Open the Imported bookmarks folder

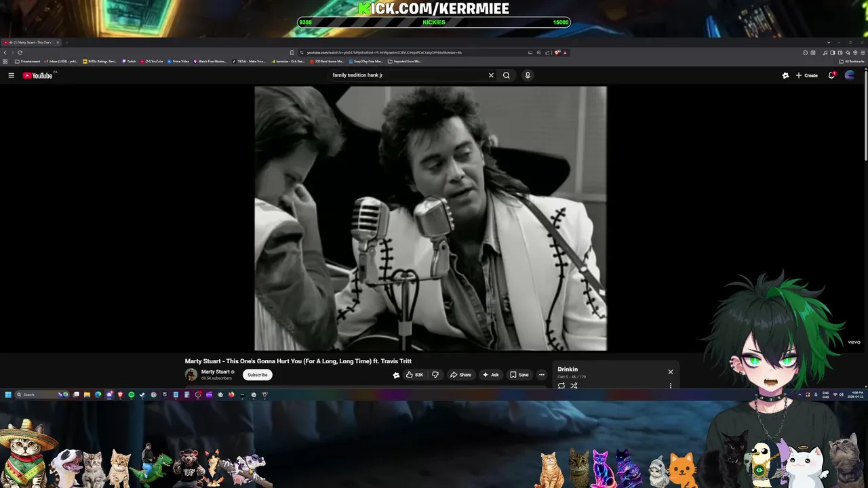pyautogui.click(x=405, y=61)
